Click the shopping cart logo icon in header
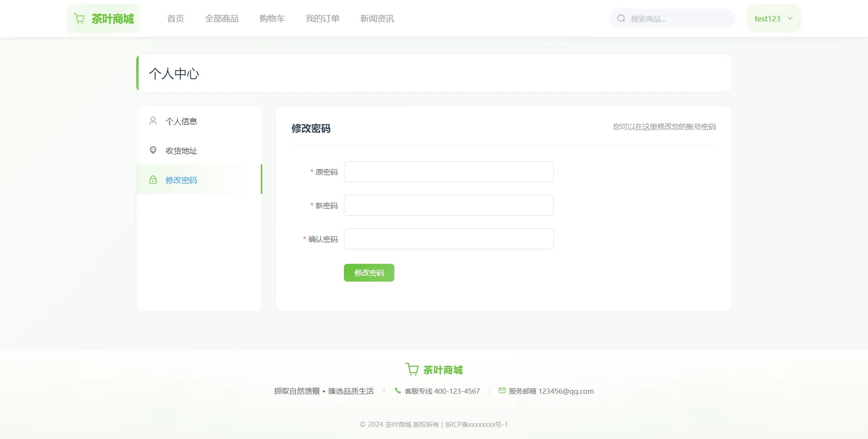The height and width of the screenshot is (439, 868). 79,18
